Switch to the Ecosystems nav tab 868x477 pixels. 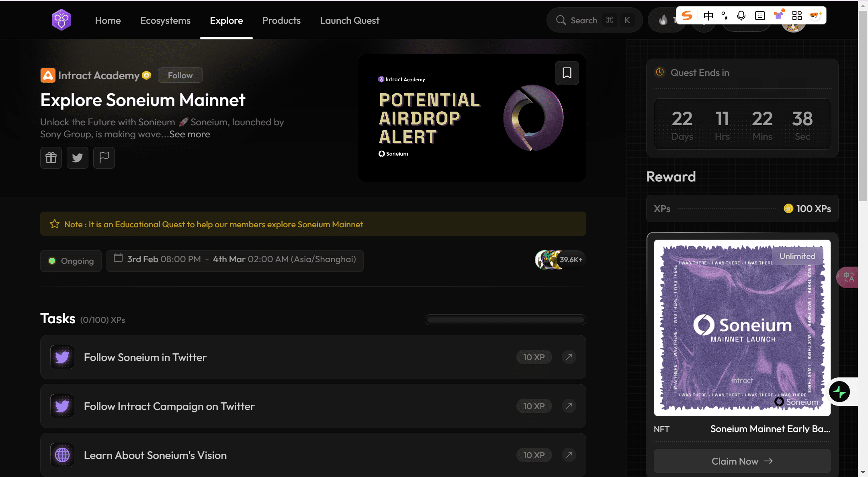tap(165, 20)
